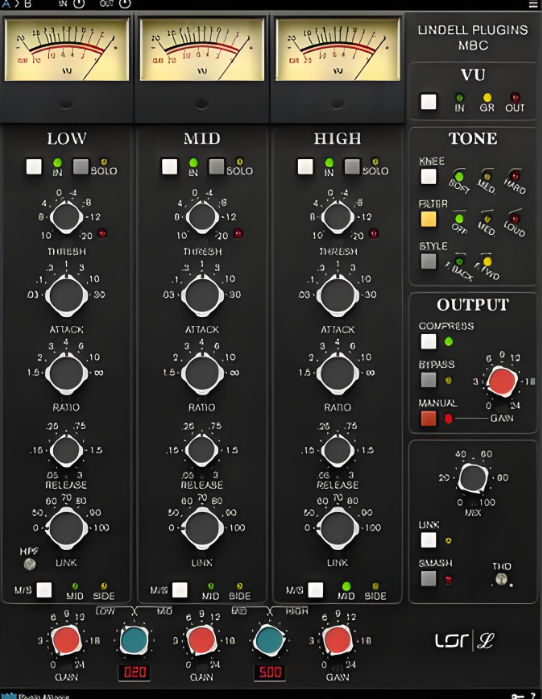Toggle the SMASH button
Viewport: 542px width, 699px height.
pos(428,579)
